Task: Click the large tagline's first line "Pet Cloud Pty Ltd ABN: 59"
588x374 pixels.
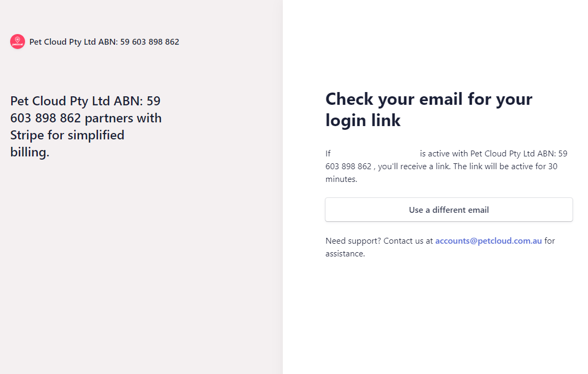Action: [85, 101]
